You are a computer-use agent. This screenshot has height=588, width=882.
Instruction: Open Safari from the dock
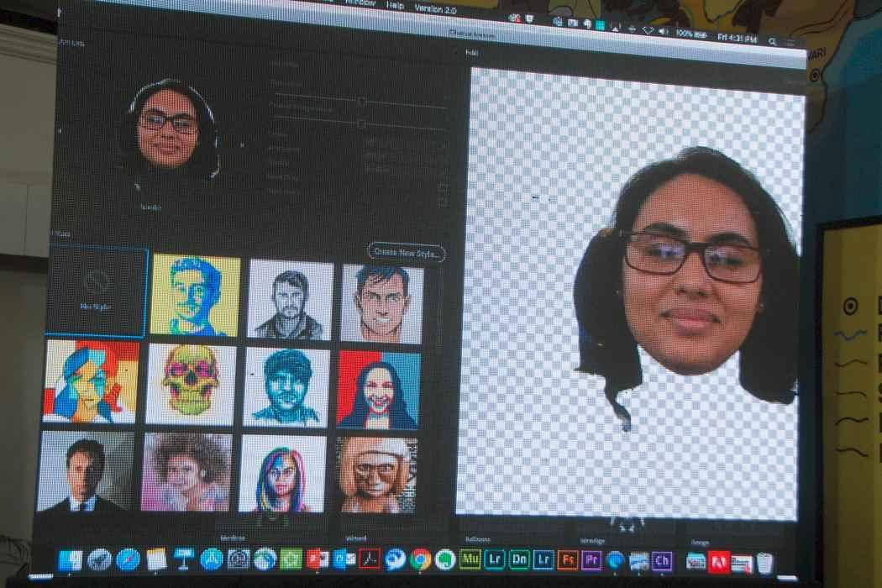[x=128, y=559]
